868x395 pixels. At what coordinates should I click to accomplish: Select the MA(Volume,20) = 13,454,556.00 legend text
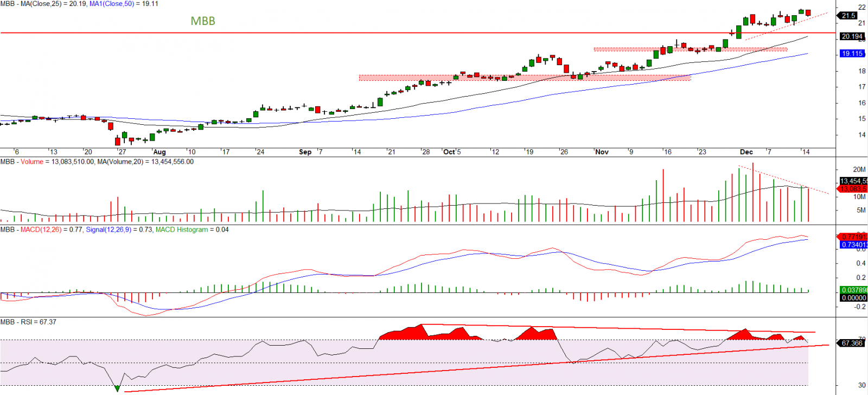[145, 162]
